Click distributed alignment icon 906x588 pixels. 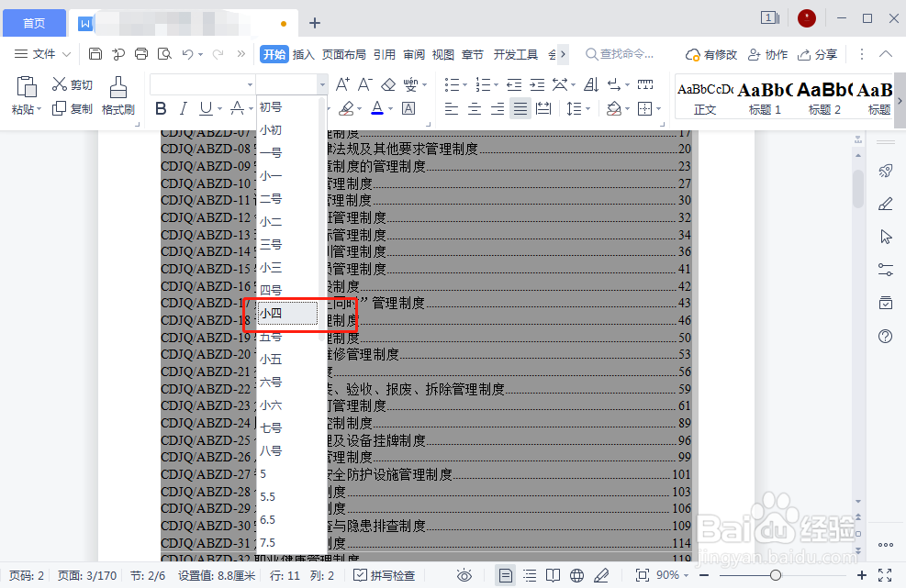coord(543,108)
